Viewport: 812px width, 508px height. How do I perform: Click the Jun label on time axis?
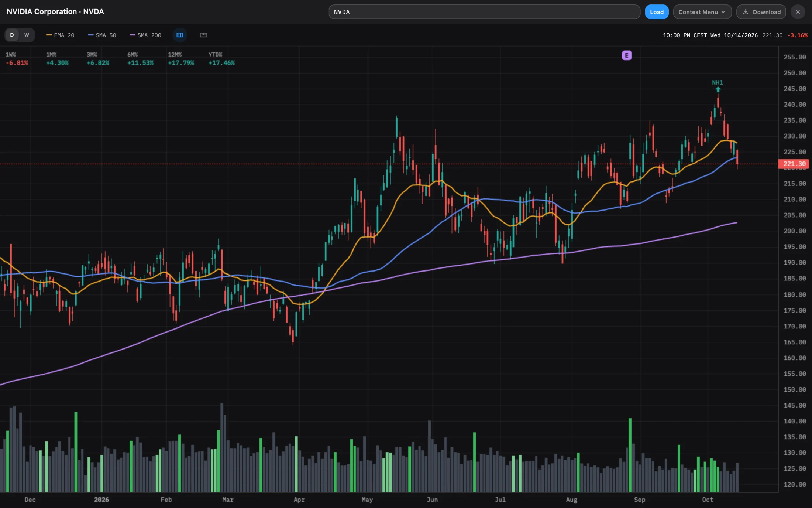click(432, 500)
